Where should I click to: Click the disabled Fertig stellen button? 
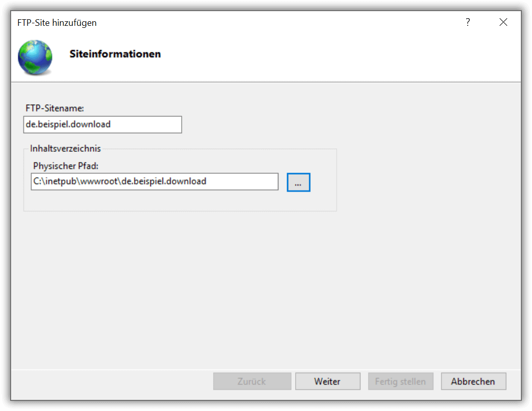pyautogui.click(x=400, y=382)
